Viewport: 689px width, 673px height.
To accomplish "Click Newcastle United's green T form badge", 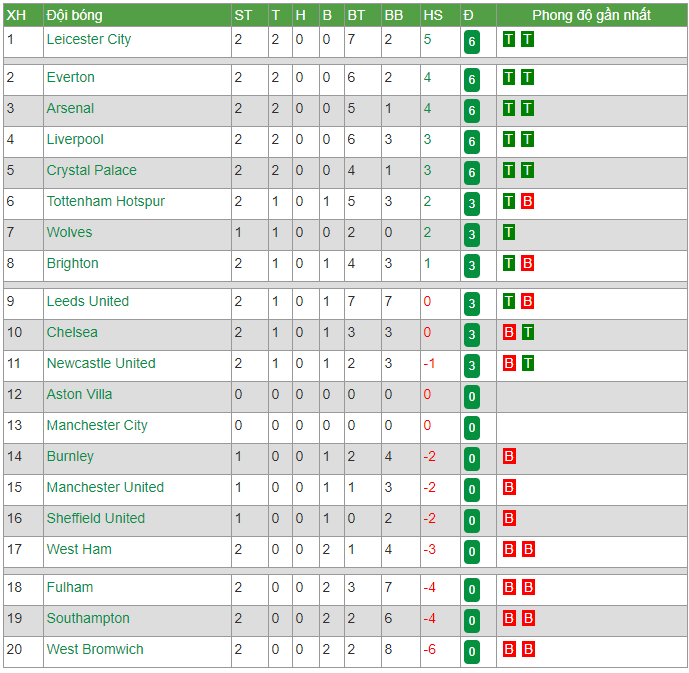I will (527, 364).
